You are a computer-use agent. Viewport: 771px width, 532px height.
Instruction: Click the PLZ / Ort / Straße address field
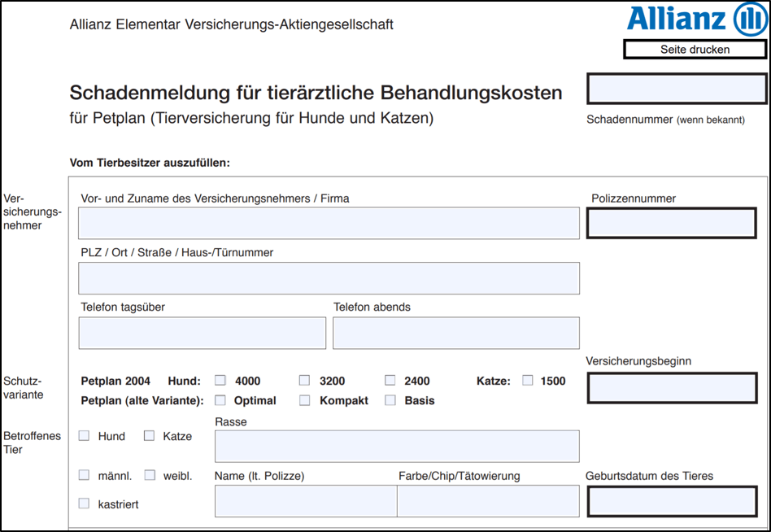[329, 278]
